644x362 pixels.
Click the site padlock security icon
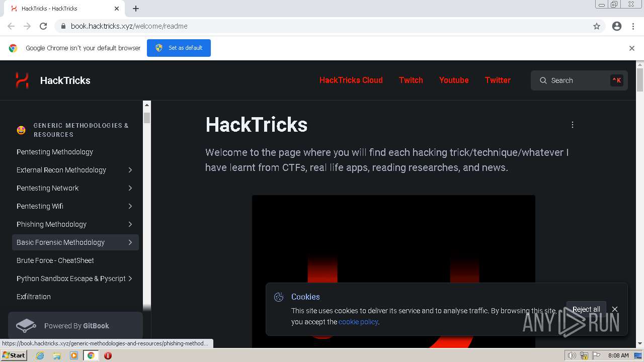[x=63, y=26]
